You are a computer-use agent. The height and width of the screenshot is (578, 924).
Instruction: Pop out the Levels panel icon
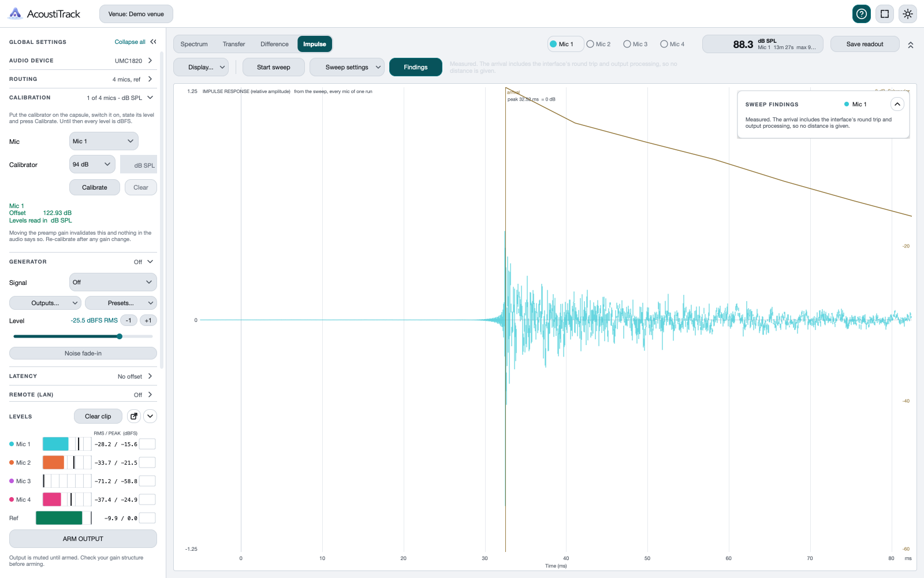pos(134,416)
